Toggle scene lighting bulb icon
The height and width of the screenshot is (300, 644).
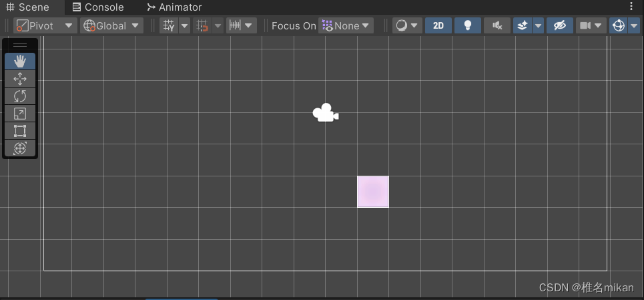click(467, 25)
